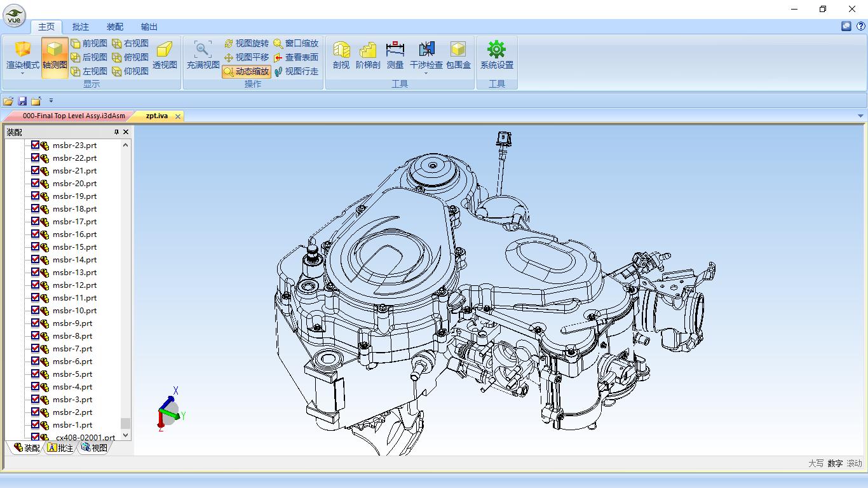Switch to 透视图 perspective view

(165, 56)
